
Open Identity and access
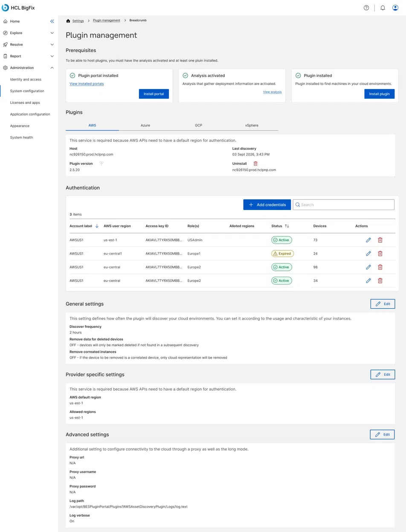pos(26,79)
